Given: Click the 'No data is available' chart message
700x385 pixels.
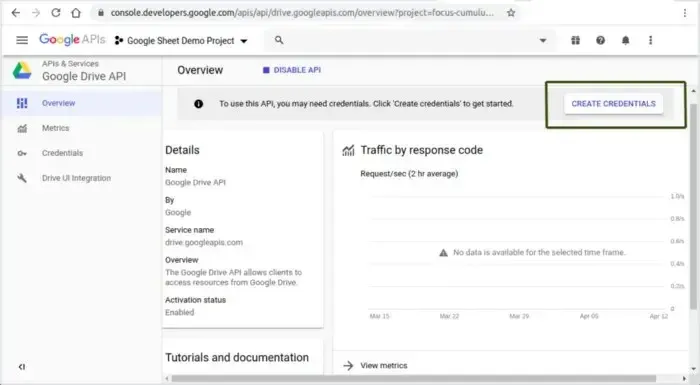Looking at the screenshot, I should click(539, 253).
